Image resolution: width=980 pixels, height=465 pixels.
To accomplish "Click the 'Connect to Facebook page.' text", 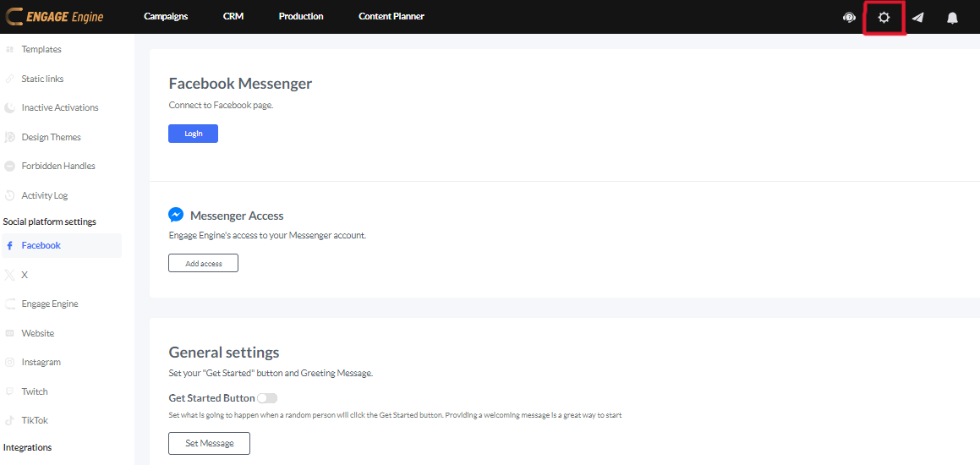I will 222,106.
